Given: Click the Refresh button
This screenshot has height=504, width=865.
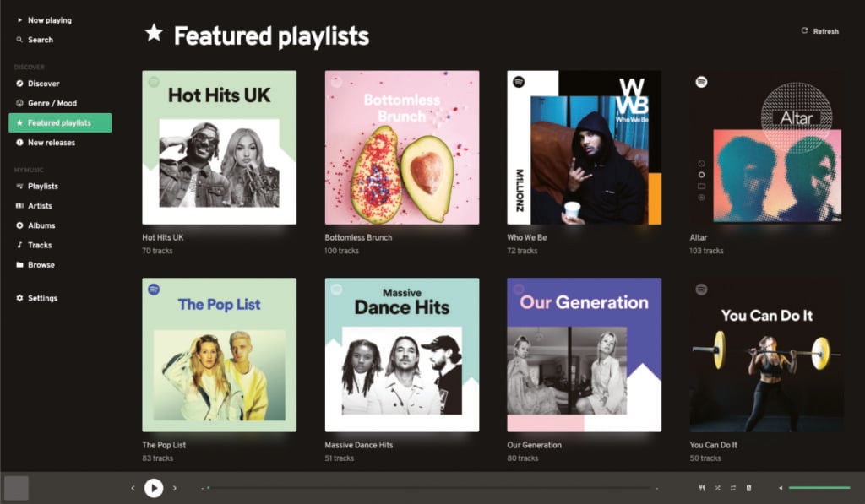Looking at the screenshot, I should tap(819, 31).
